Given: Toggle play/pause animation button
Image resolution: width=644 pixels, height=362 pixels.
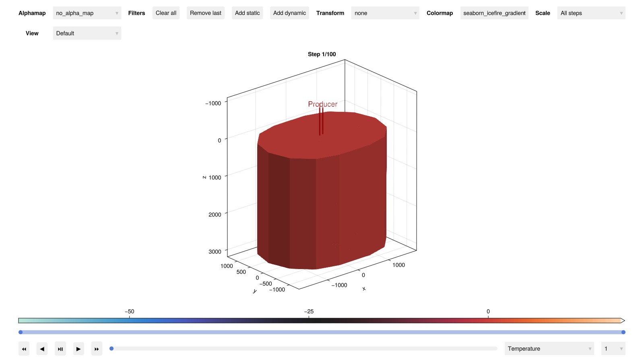Looking at the screenshot, I should tap(60, 349).
